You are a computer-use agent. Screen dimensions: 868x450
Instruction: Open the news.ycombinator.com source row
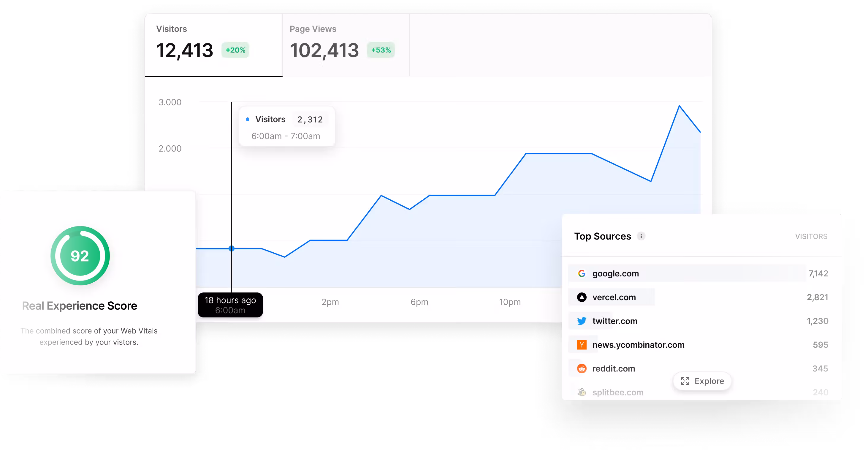pos(638,345)
